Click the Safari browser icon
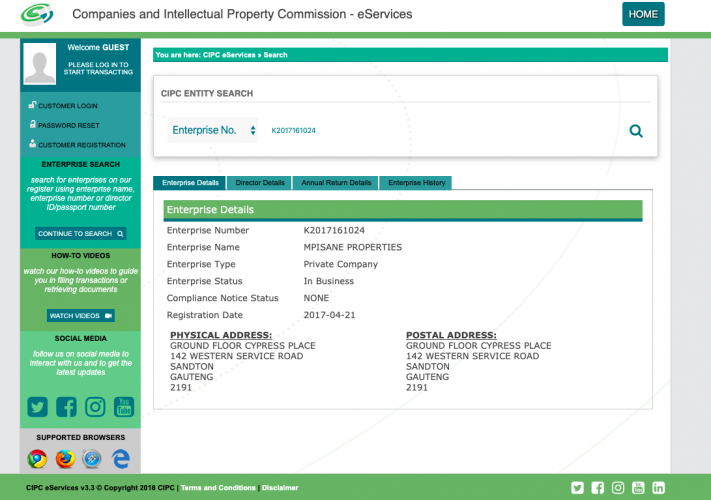 pyautogui.click(x=93, y=459)
